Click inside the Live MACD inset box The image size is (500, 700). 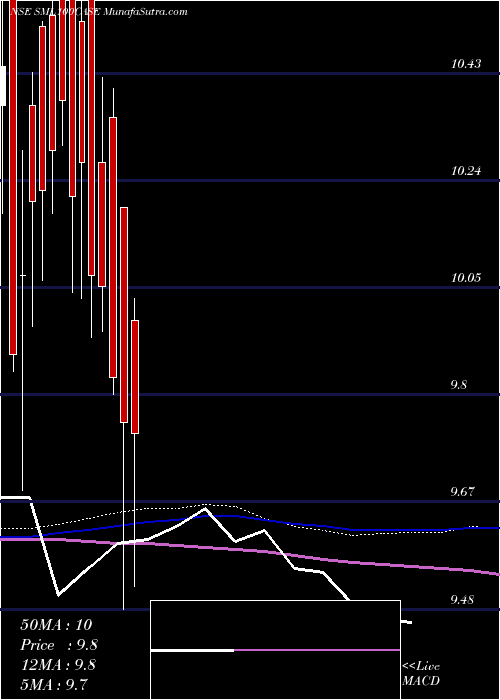coord(275,650)
